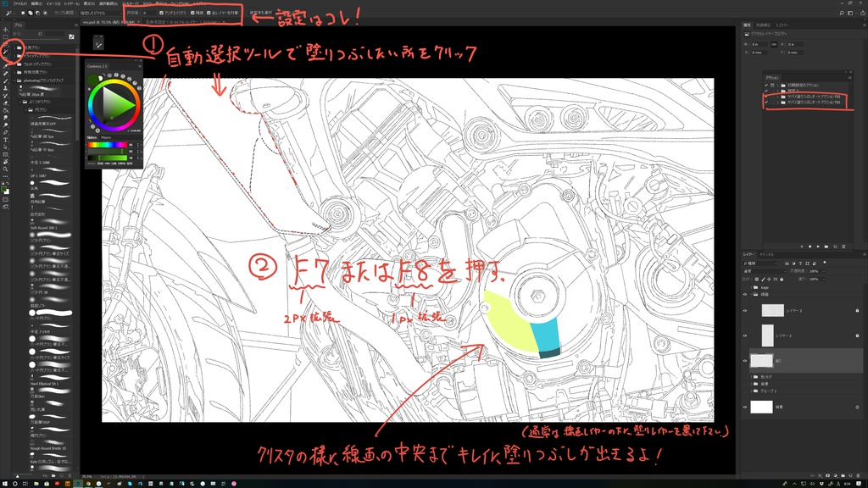The height and width of the screenshot is (488, 868).
Task: Click the delete layer trash icon
Action: pyautogui.click(x=858, y=475)
